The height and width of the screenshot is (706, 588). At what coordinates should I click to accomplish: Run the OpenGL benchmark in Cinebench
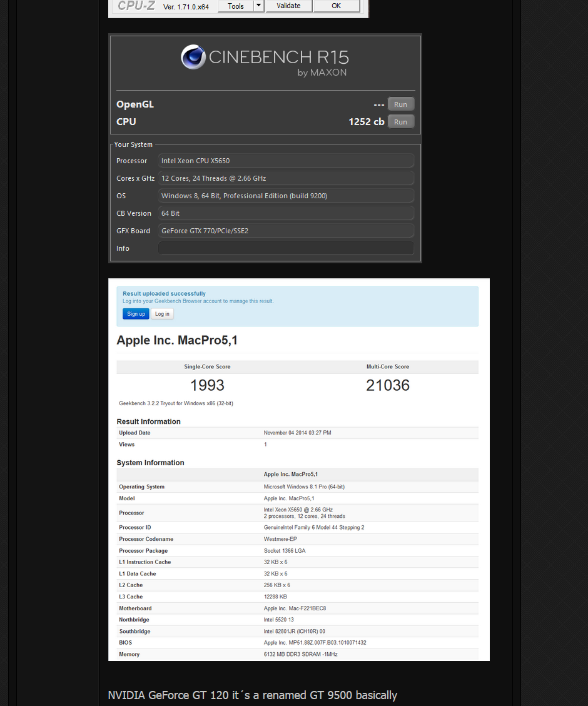coord(401,104)
